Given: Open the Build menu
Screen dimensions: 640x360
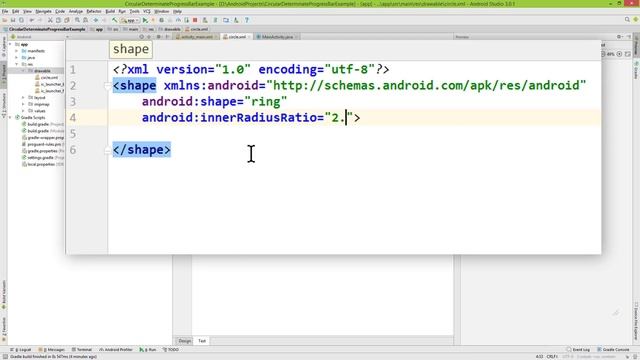Looking at the screenshot, I should [110, 11].
